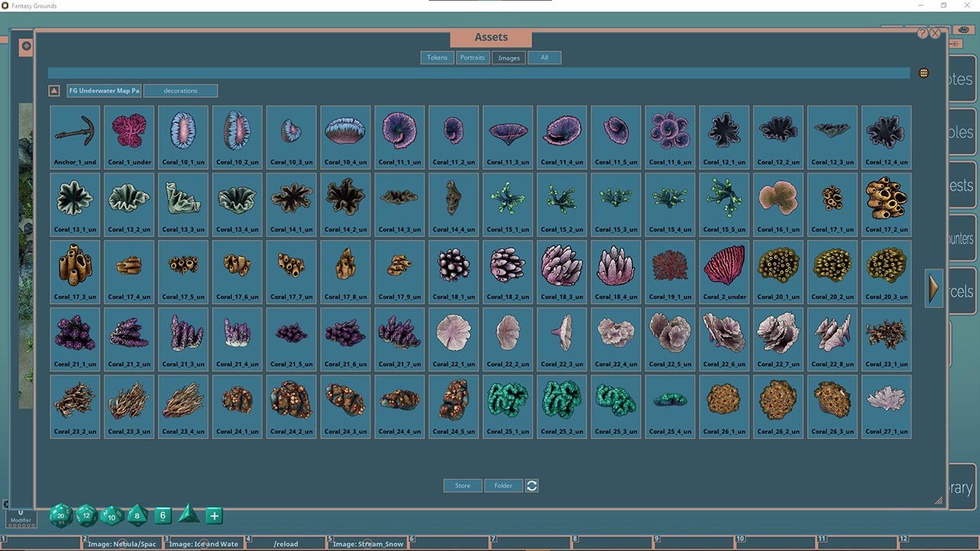This screenshot has width=980, height=551.
Task: Roll the d6 die icon
Action: point(162,516)
